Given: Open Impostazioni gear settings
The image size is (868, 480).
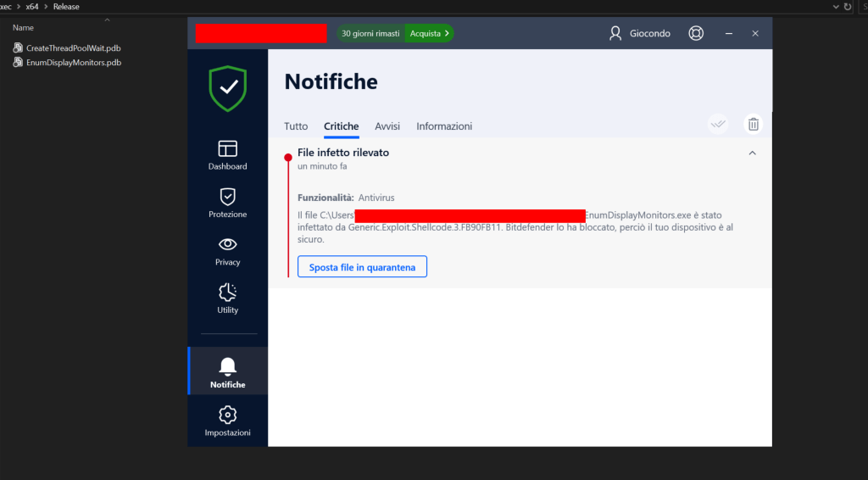Looking at the screenshot, I should coord(227,421).
